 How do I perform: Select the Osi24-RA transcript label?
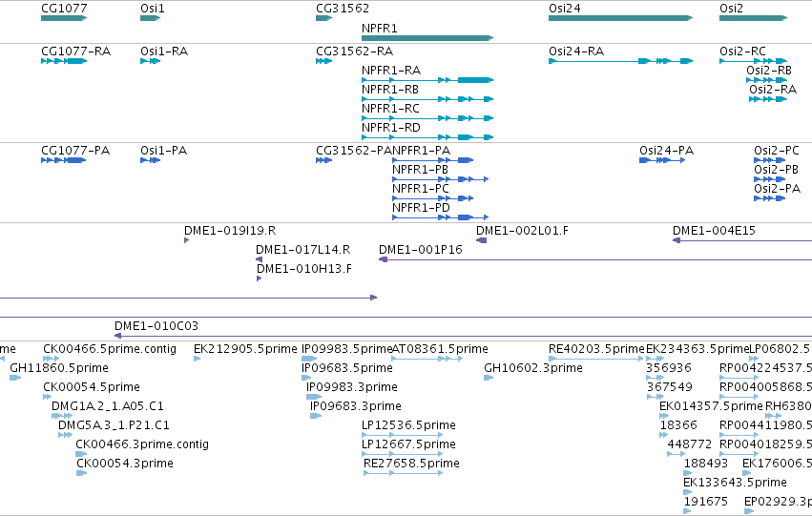click(576, 52)
